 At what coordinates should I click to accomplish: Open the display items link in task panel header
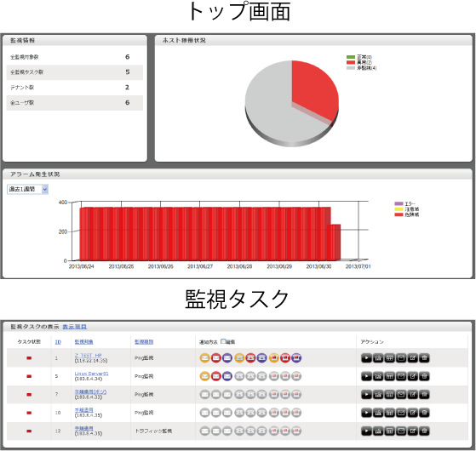tap(75, 327)
